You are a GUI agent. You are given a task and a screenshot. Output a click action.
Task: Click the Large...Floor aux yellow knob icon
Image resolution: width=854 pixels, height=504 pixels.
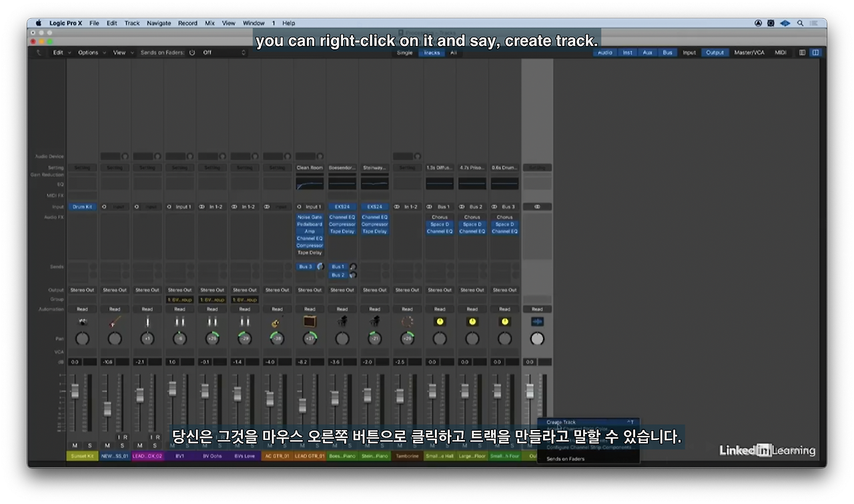click(x=472, y=322)
